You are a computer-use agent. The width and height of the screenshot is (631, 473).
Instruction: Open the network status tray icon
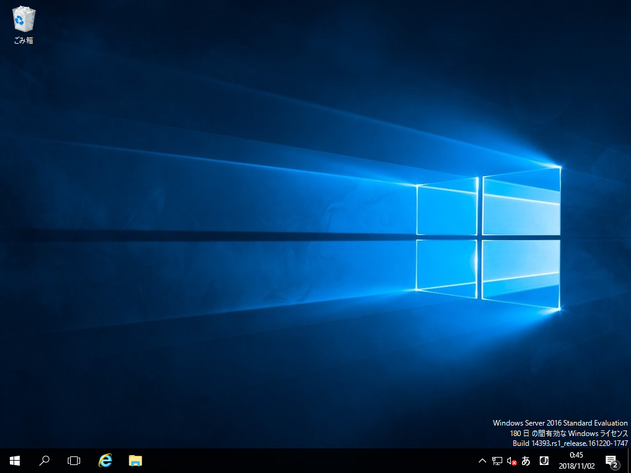pyautogui.click(x=497, y=461)
